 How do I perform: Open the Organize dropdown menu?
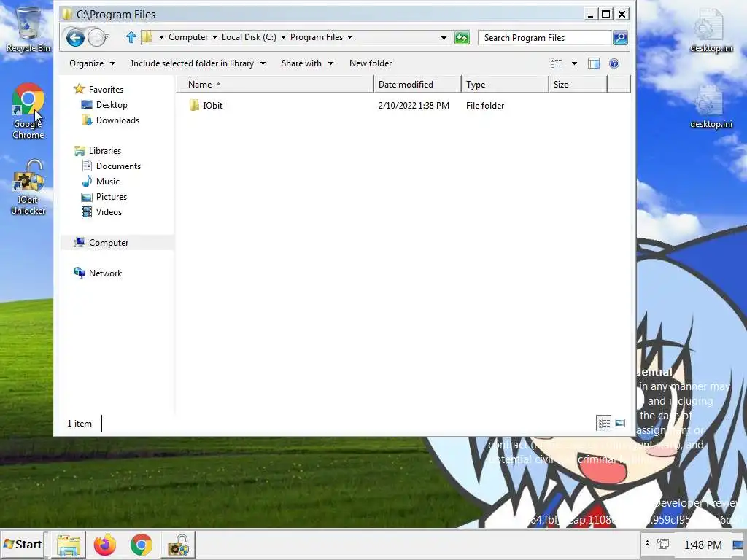[93, 63]
